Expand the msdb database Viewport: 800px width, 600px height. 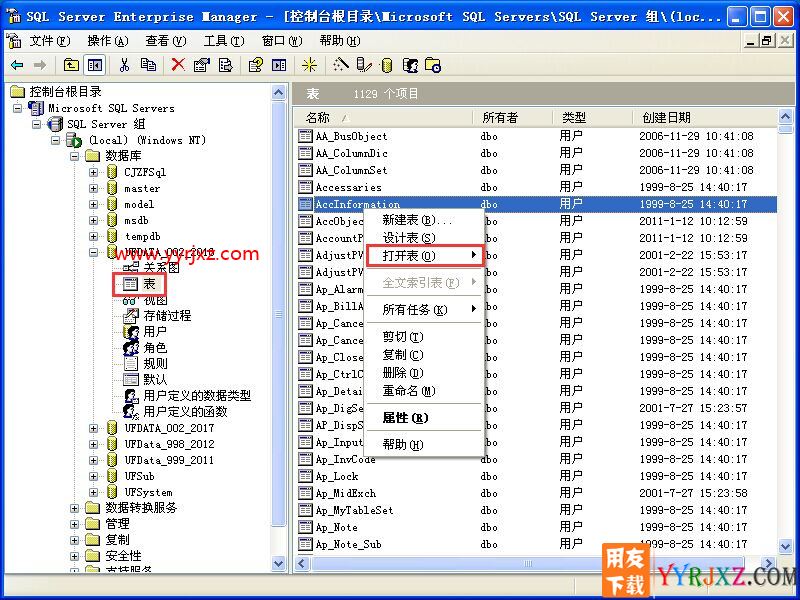tap(93, 220)
